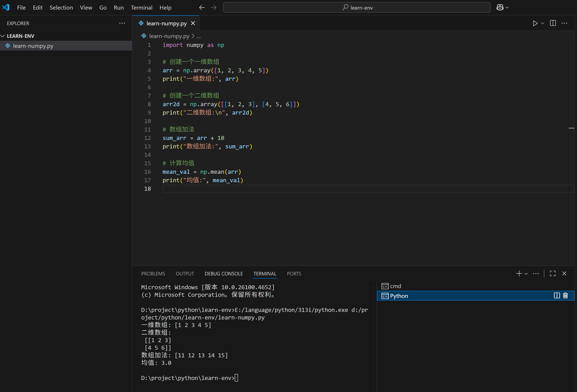Maximize the panel size
Image resolution: width=577 pixels, height=392 pixels.
click(x=553, y=273)
